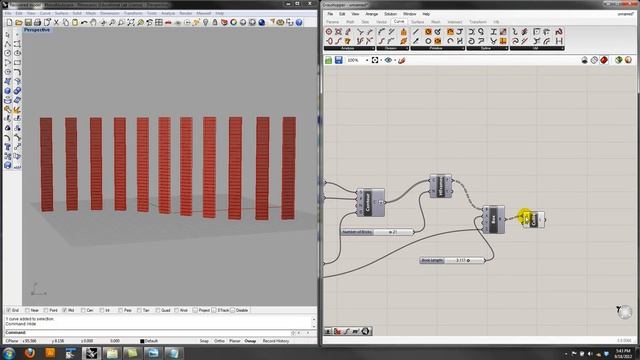Image resolution: width=640 pixels, height=360 pixels.
Task: Click the Print icon in Rhino toolbar
Action: (37, 22)
